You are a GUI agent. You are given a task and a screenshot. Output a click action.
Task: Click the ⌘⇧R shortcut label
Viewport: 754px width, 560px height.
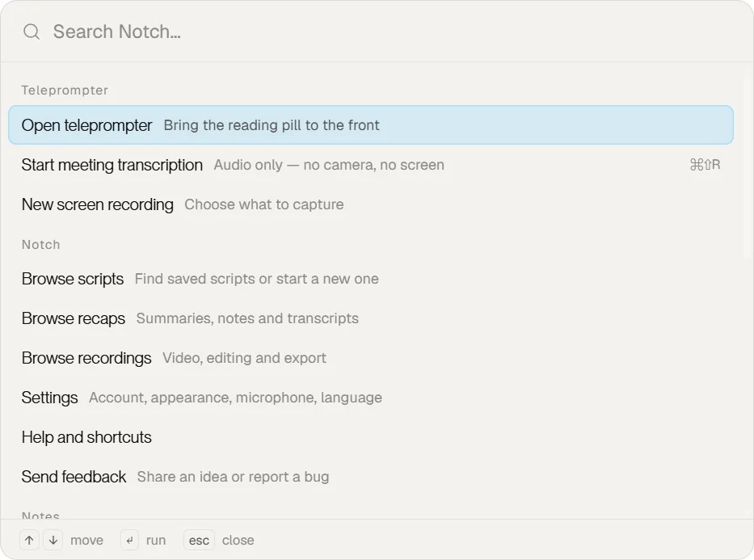pos(705,165)
